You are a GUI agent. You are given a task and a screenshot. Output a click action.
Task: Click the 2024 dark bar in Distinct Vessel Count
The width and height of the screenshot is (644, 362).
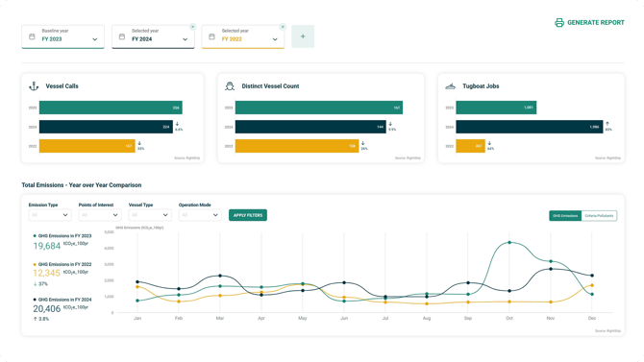click(x=310, y=127)
